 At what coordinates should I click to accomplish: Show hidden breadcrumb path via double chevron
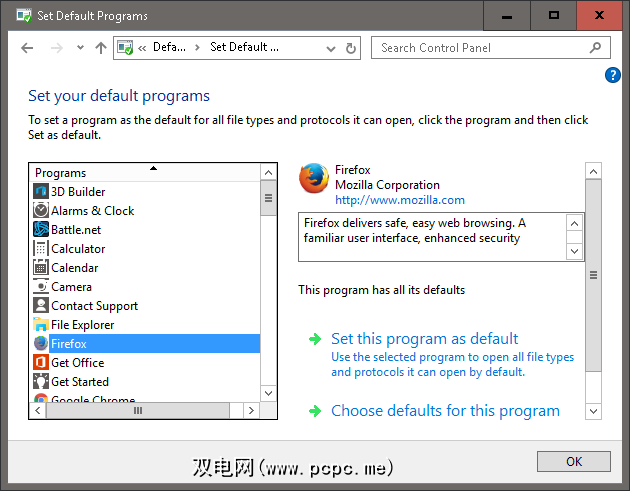click(142, 48)
